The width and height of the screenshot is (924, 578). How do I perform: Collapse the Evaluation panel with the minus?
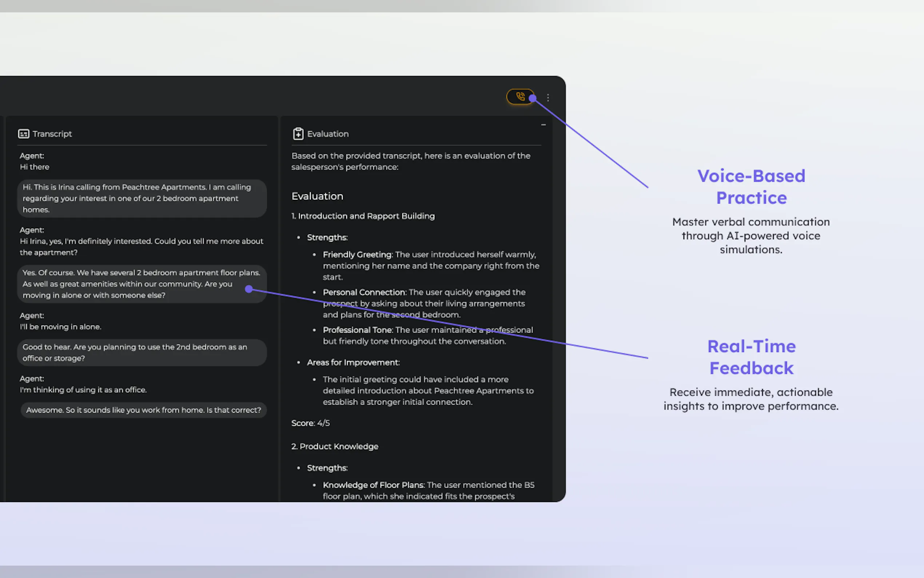click(x=543, y=124)
